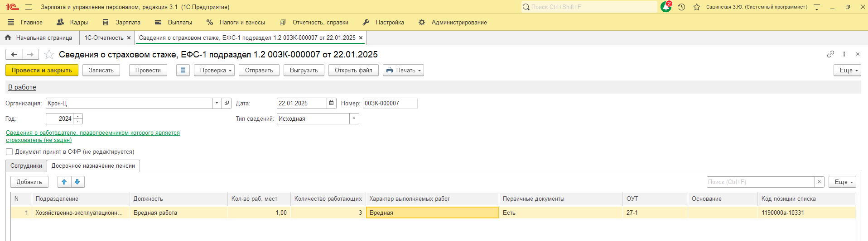868x241 pixels.
Task: Open the Тип сведений dropdown
Action: (x=354, y=119)
